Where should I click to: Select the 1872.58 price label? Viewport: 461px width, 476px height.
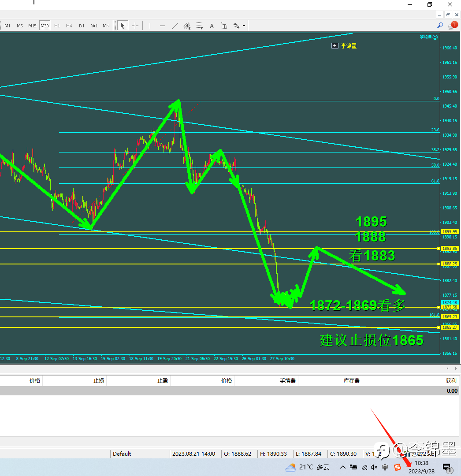click(450, 307)
